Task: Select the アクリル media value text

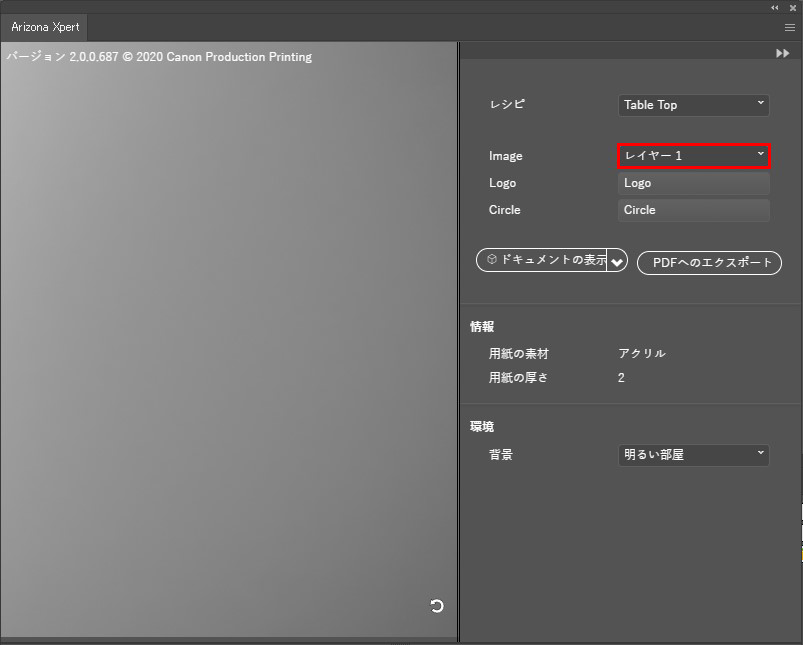Action: [642, 353]
